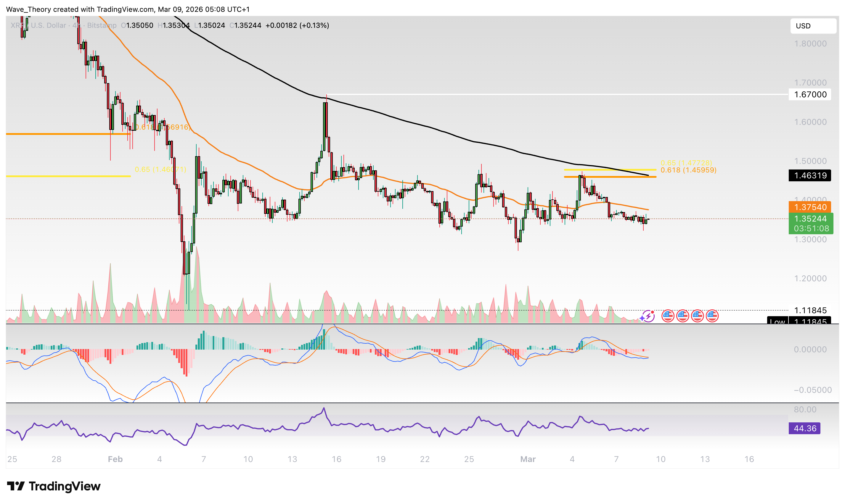Open the second US flag economic event
Screen dimensions: 845x504
(682, 316)
